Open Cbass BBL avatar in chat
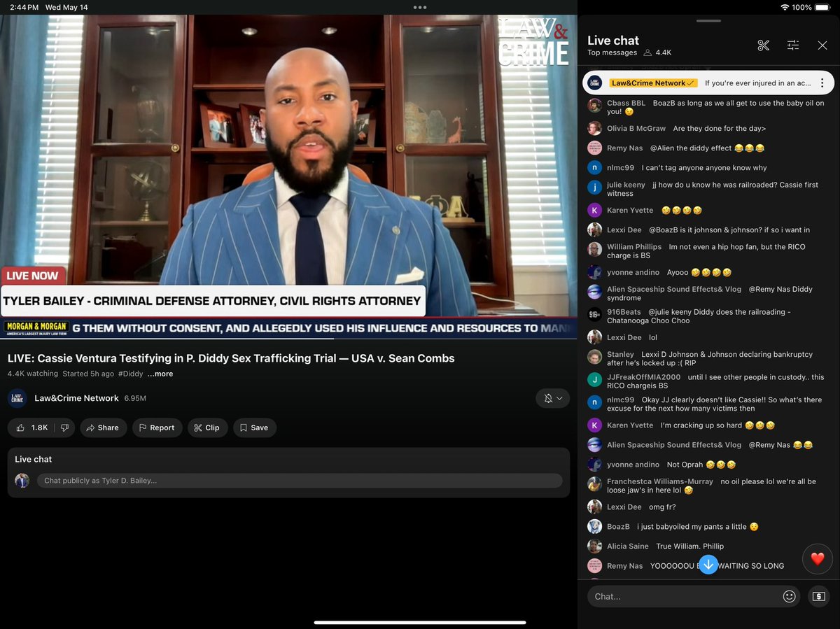This screenshot has height=629, width=840. (594, 105)
